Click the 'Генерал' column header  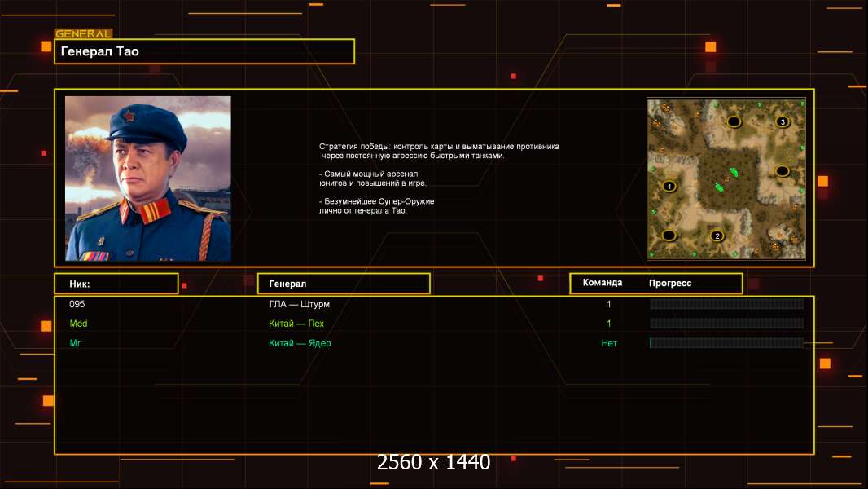(344, 284)
